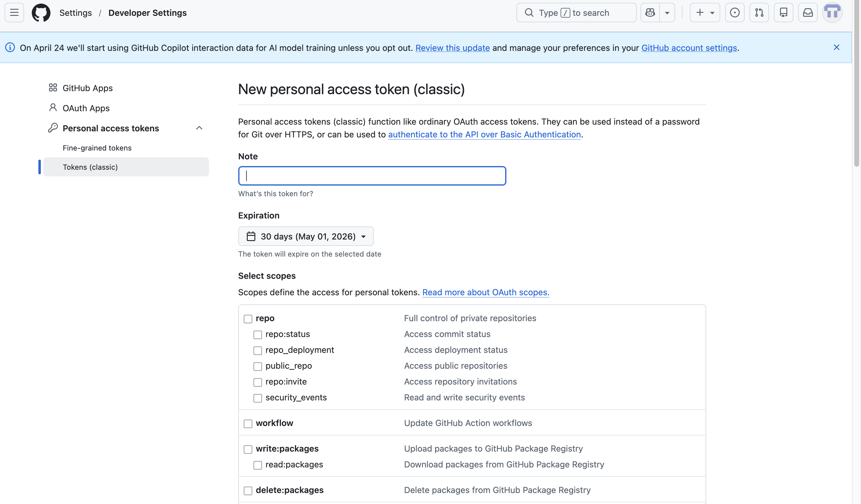861x504 pixels.
Task: Open the hamburger navigation menu
Action: coord(14,12)
